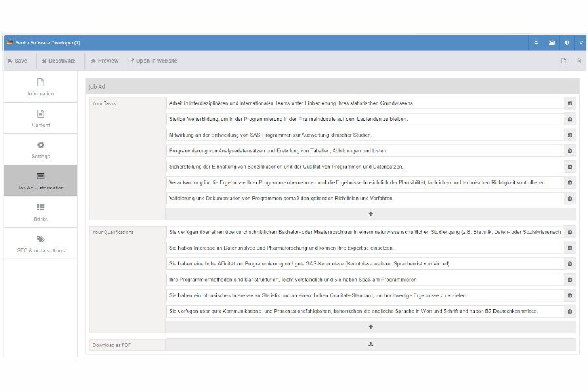Screen dimensions: 588x392
Task: Add a new task using the plus button
Action: click(x=372, y=213)
